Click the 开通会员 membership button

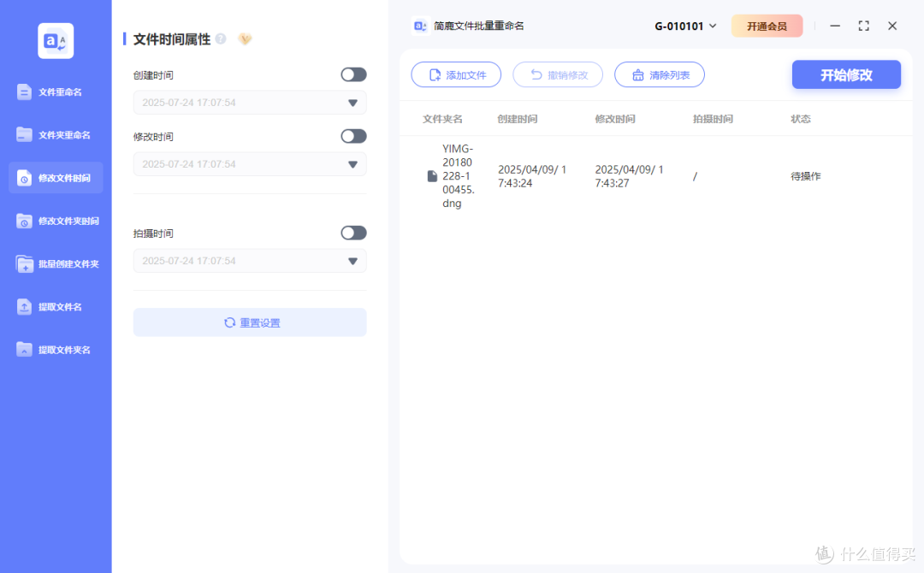pyautogui.click(x=767, y=26)
